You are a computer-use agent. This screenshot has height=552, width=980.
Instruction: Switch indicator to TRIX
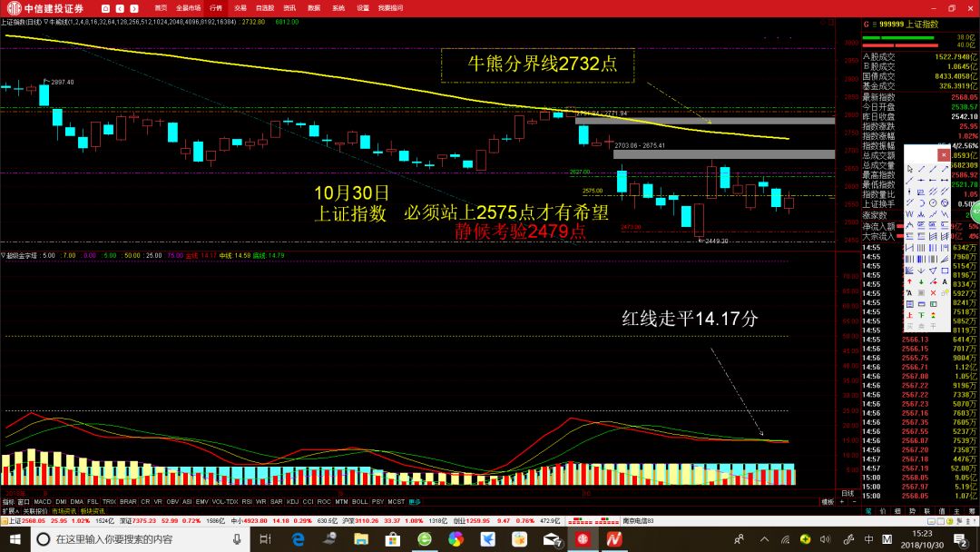pyautogui.click(x=110, y=502)
